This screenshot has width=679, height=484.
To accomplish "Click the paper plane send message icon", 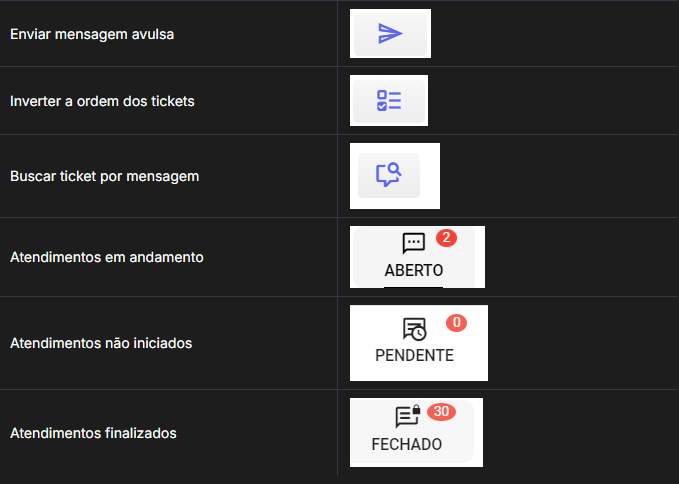I will 390,34.
